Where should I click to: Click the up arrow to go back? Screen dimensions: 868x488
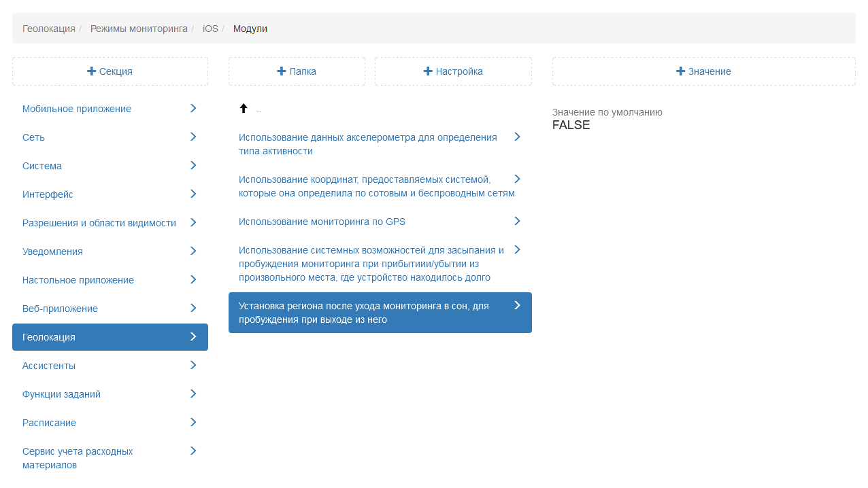244,109
